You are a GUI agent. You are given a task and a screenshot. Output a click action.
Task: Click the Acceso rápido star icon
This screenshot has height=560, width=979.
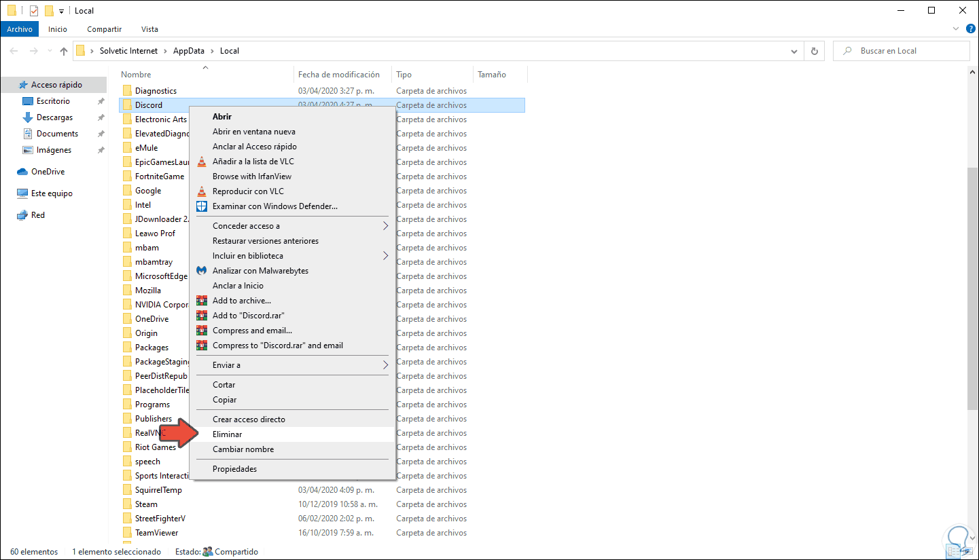[23, 85]
